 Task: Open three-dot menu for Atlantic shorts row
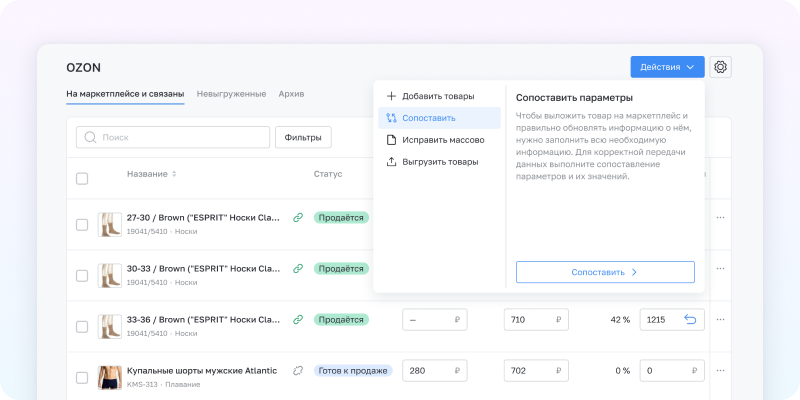(720, 371)
